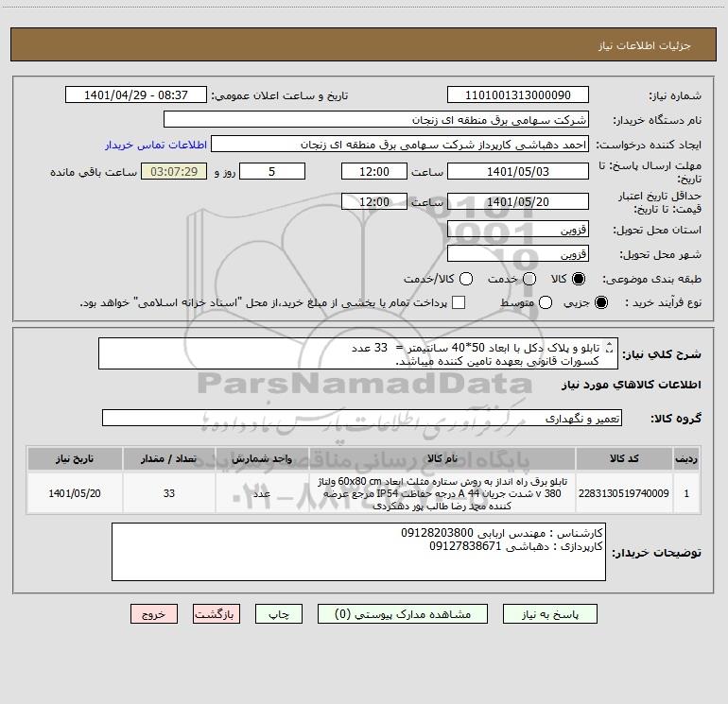The height and width of the screenshot is (704, 728).
Task: Click the request creator field احمد دهباشی
Action: 400,145
